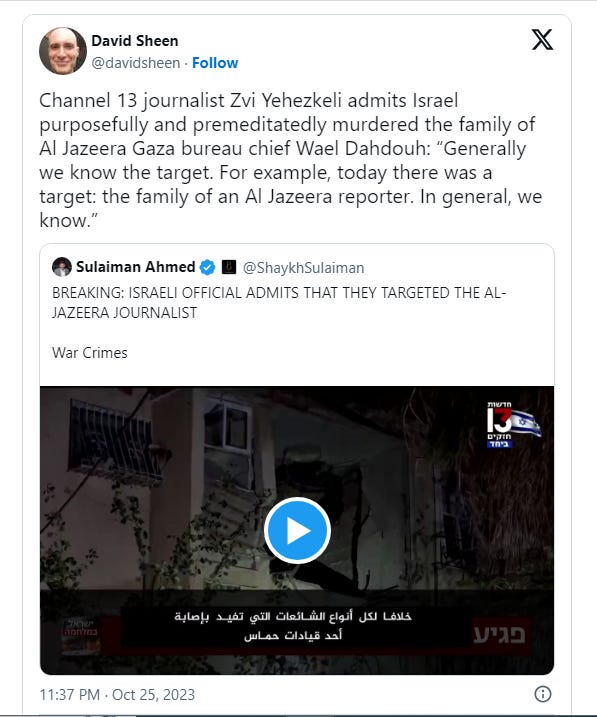Open the X logo link

tap(542, 40)
